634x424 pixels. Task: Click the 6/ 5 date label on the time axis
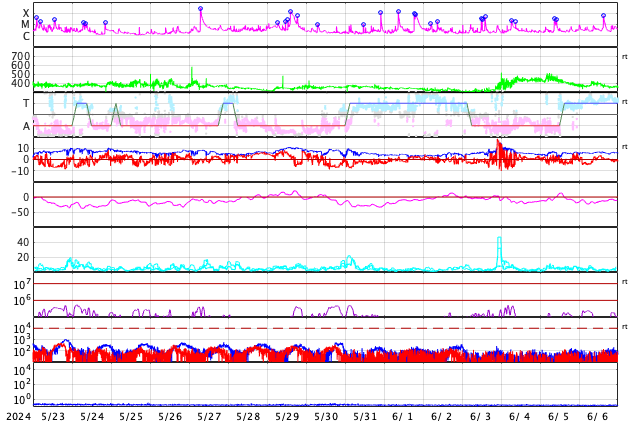(x=558, y=416)
